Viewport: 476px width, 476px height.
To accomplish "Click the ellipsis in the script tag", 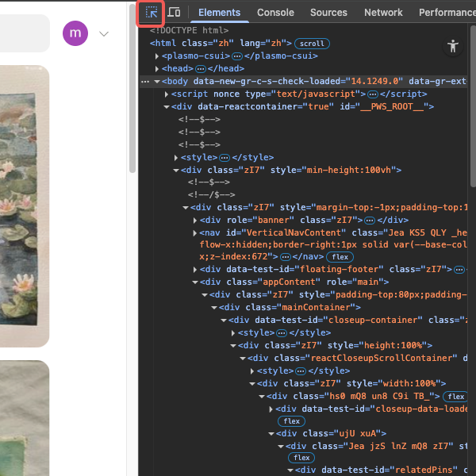I will tap(374, 94).
